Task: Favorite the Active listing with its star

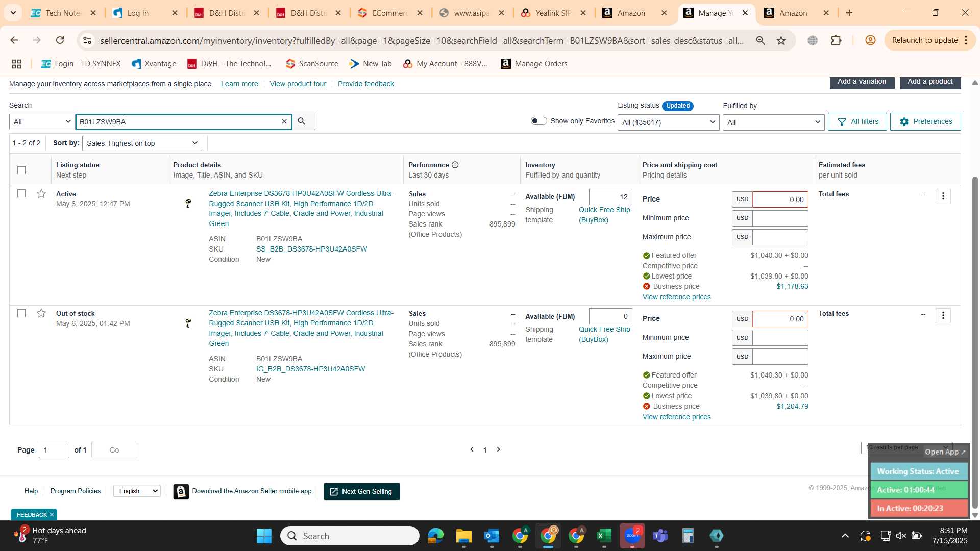Action: pos(41,193)
